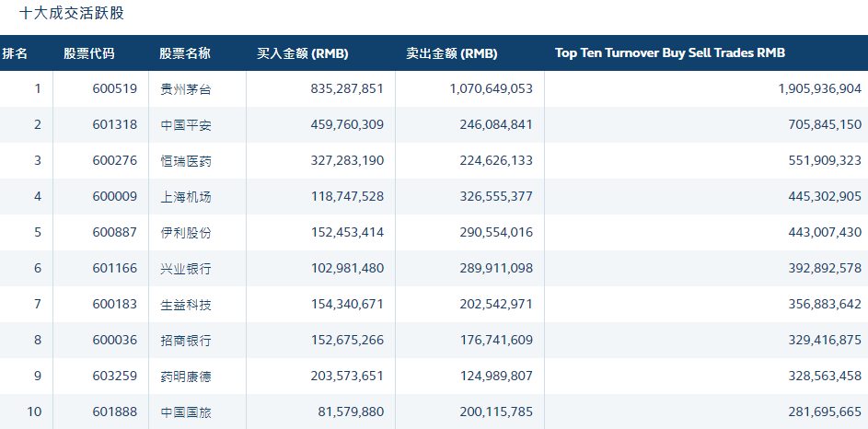
Task: Click buy amount 459,760,309
Action: point(347,124)
